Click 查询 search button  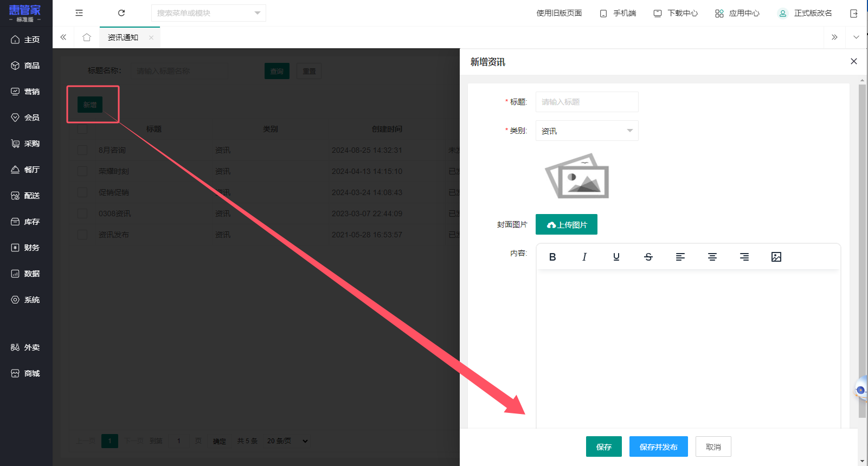tap(277, 71)
